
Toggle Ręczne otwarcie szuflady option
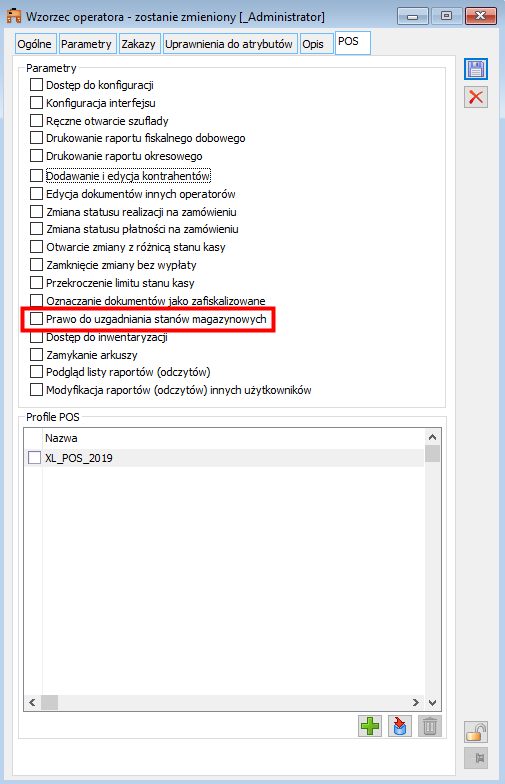36,120
